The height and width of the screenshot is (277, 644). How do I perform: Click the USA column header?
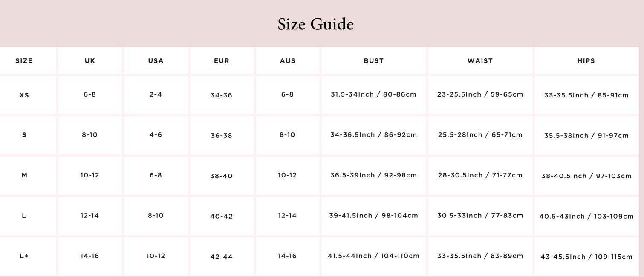click(x=156, y=61)
